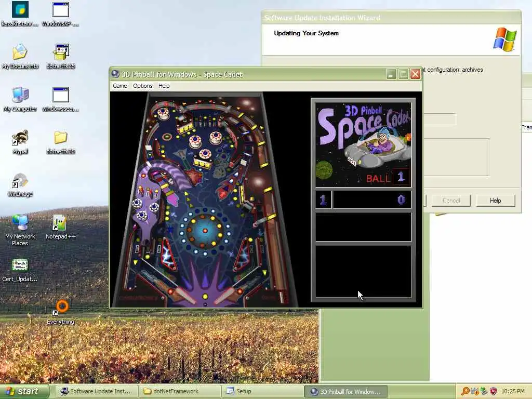Image resolution: width=532 pixels, height=399 pixels.
Task: Switch to Software Update Inst... taskbar button
Action: (x=96, y=392)
